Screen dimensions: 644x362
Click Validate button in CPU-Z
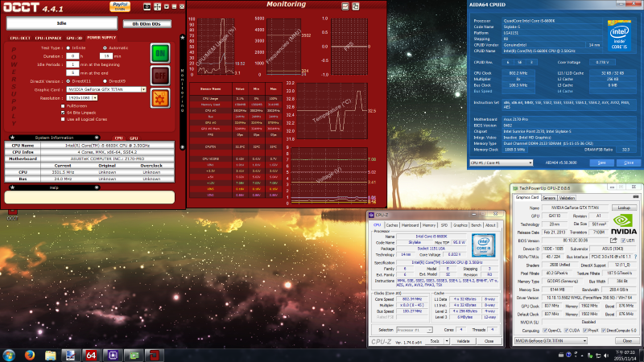pyautogui.click(x=464, y=341)
